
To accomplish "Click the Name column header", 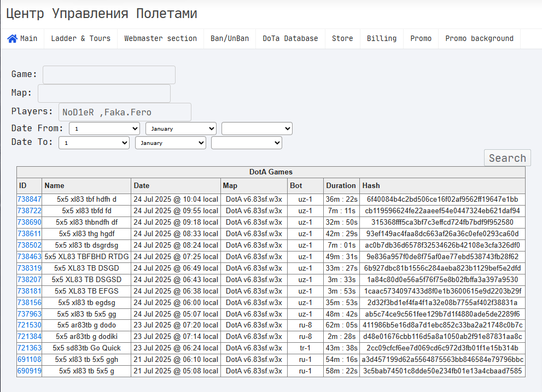I will pyautogui.click(x=86, y=186).
